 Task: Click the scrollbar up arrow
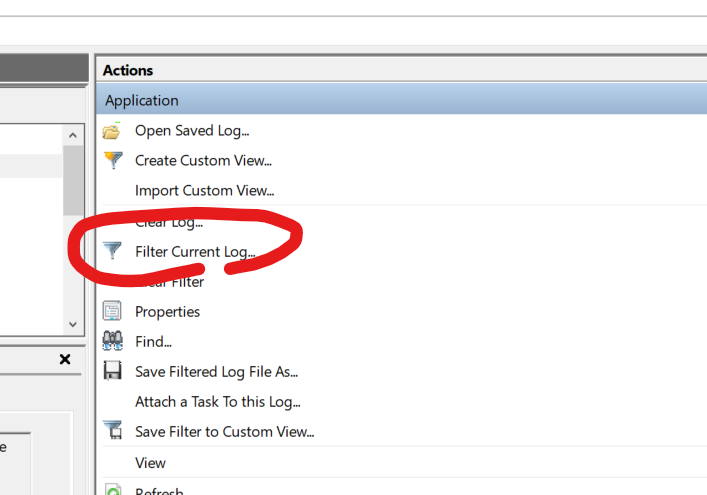click(x=73, y=135)
